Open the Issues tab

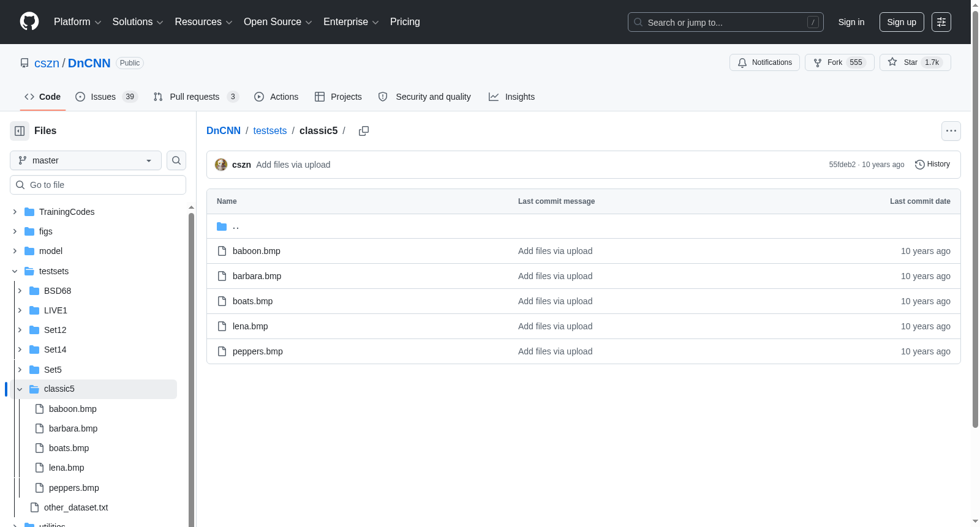[107, 97]
